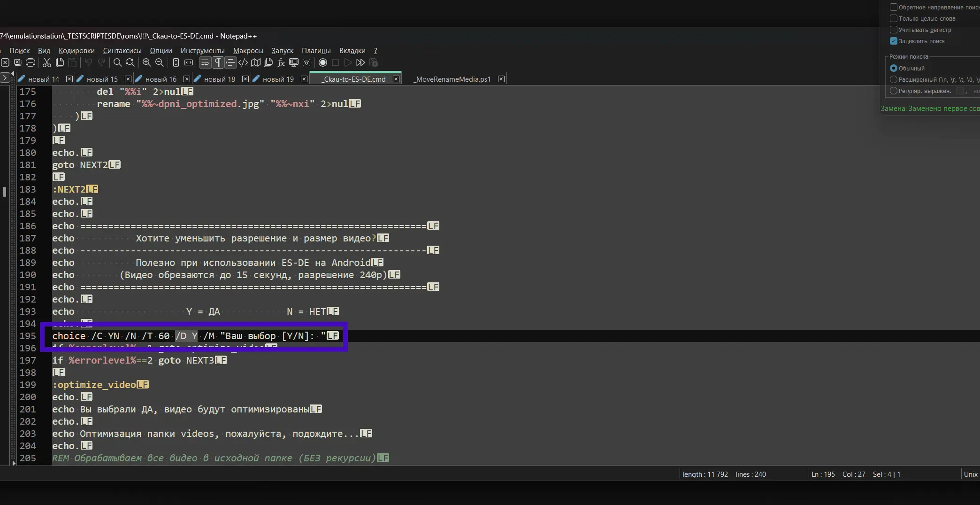Click the Document Map icon

256,62
